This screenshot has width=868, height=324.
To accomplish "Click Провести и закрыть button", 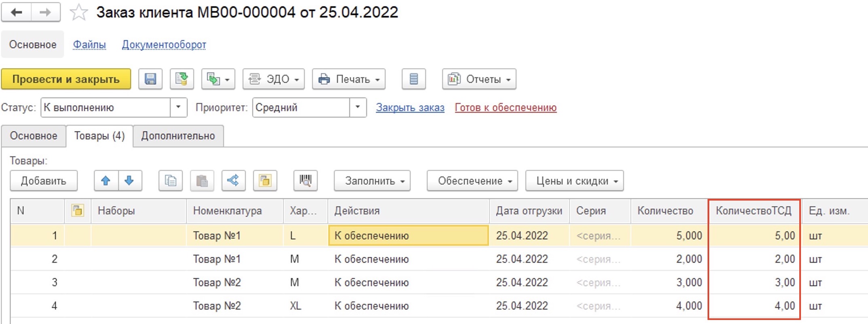I will pyautogui.click(x=66, y=79).
